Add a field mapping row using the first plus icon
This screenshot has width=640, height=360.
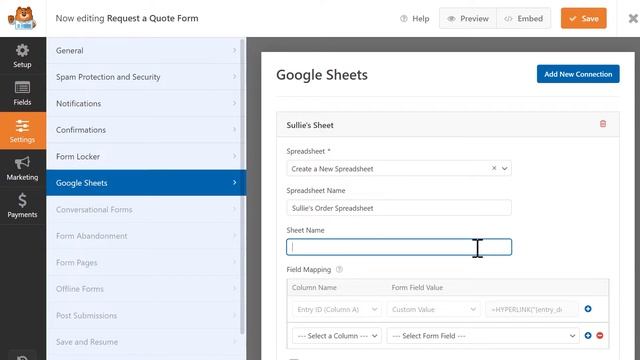coord(588,309)
